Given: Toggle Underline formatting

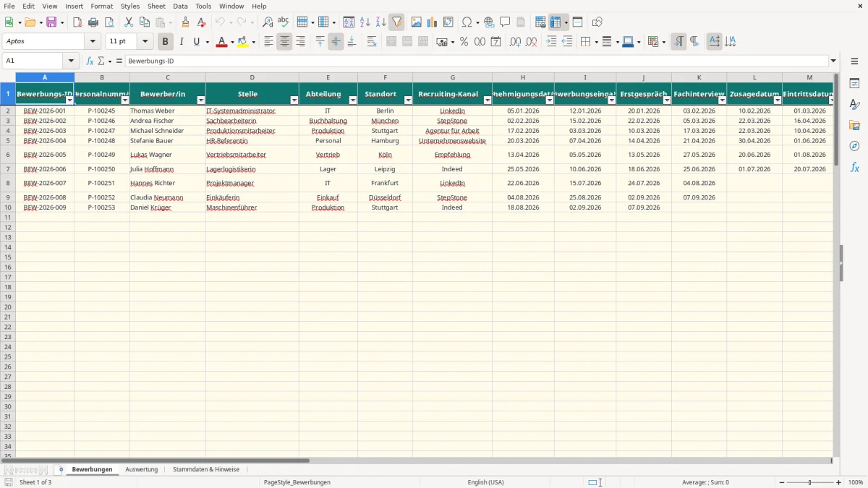Looking at the screenshot, I should (196, 42).
